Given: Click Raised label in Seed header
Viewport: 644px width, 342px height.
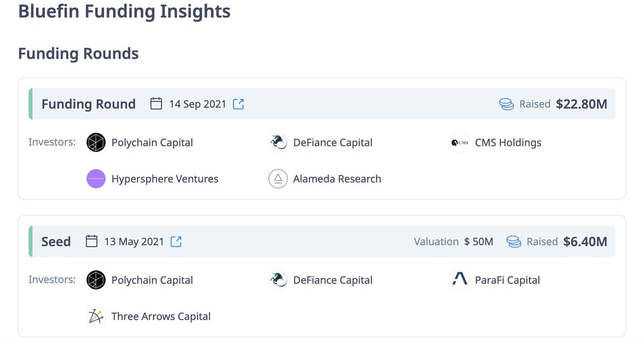Looking at the screenshot, I should pyautogui.click(x=543, y=242).
